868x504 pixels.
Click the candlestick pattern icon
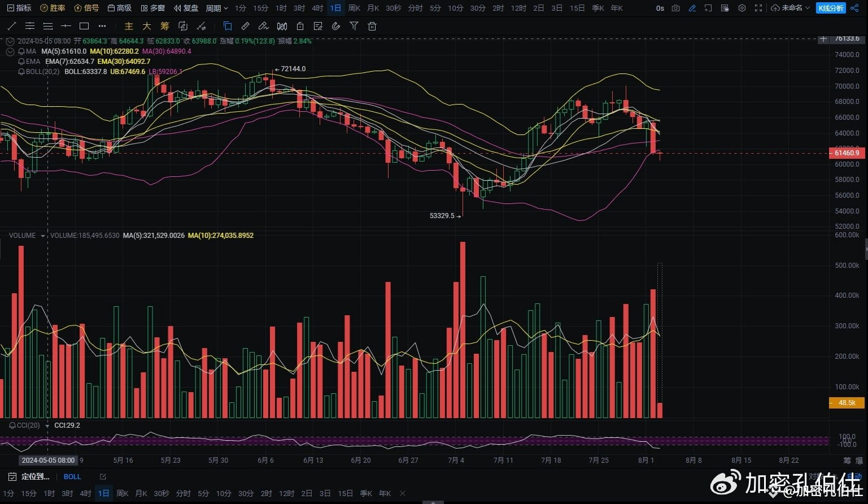pos(282,26)
